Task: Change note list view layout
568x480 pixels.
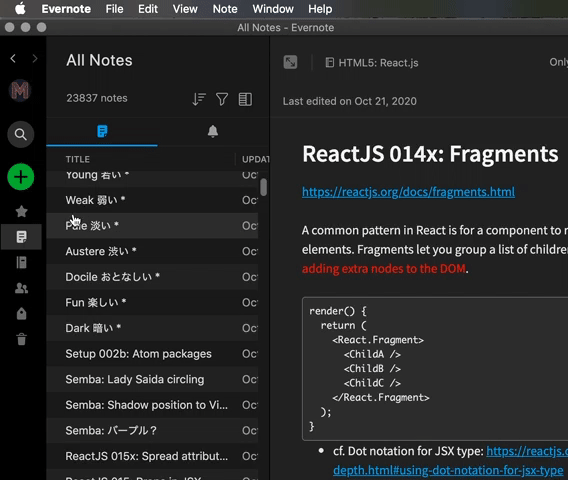Action: coord(245,99)
